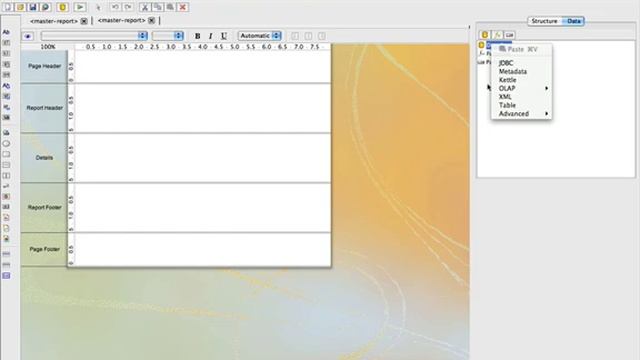640x360 pixels.
Task: Choose Metadata from the context menu
Action: coord(521,71)
